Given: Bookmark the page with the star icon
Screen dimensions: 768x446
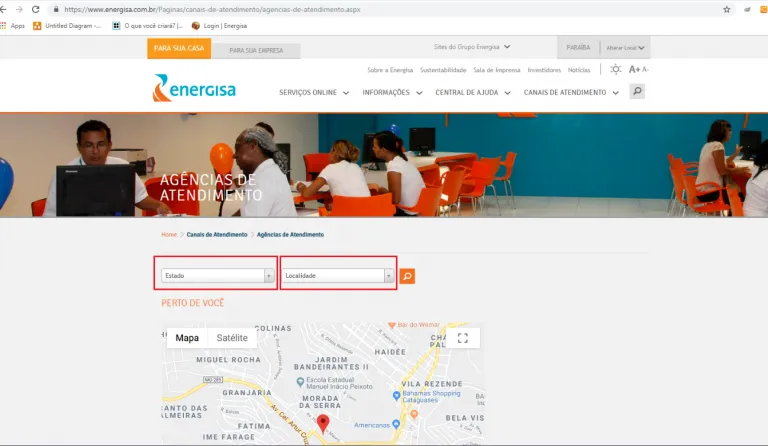Looking at the screenshot, I should [727, 9].
